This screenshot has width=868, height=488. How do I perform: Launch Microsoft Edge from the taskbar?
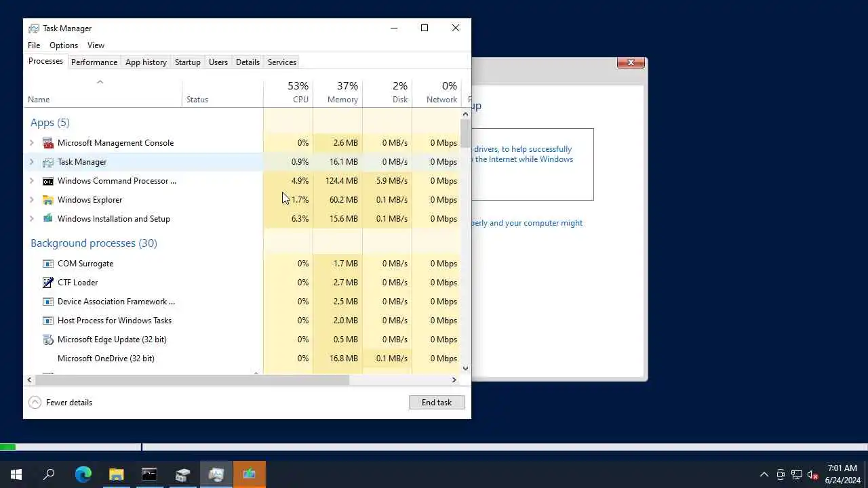83,474
